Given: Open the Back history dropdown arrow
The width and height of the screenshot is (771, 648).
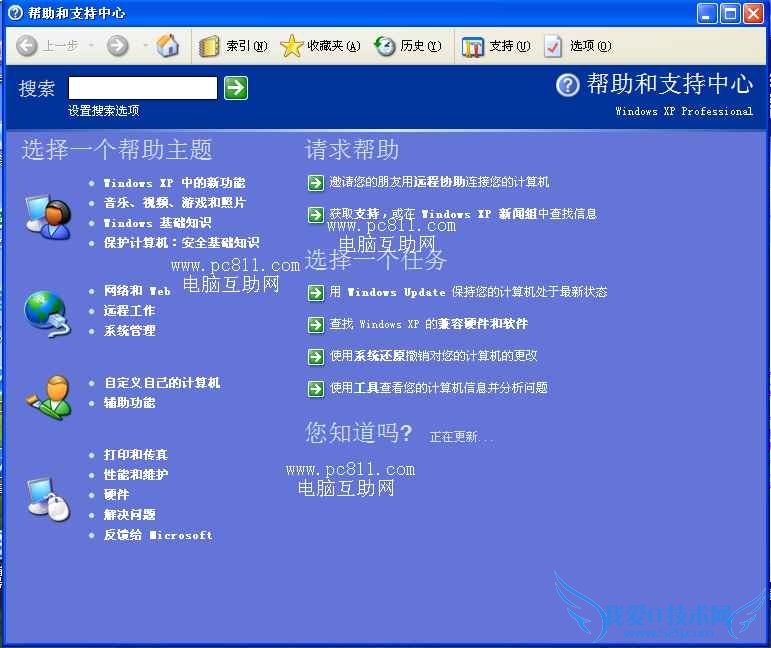Looking at the screenshot, I should (91, 45).
